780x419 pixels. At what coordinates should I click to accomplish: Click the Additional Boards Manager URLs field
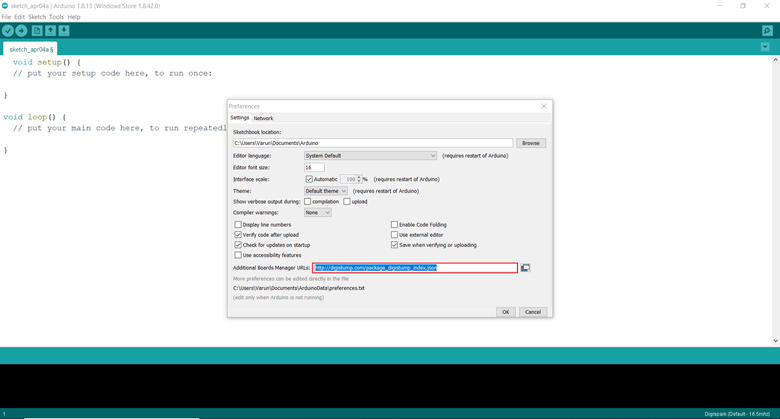pyautogui.click(x=415, y=268)
